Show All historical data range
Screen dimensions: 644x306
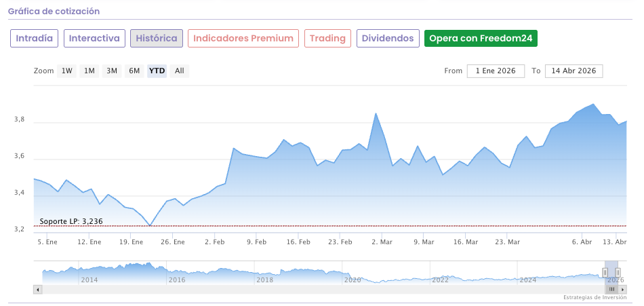pyautogui.click(x=179, y=71)
